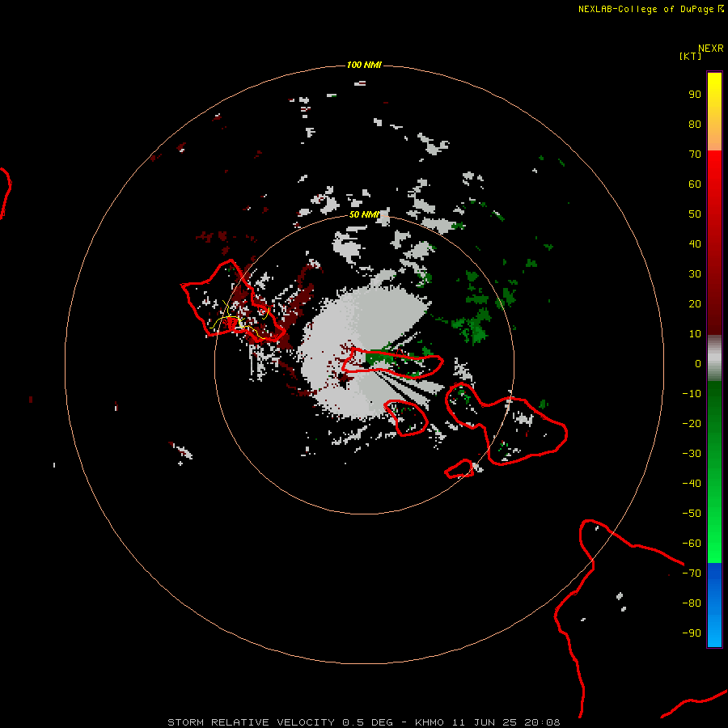Click the Storm Relative Velocity footer caption
Viewport: 728px width, 728px height.
coord(363,722)
